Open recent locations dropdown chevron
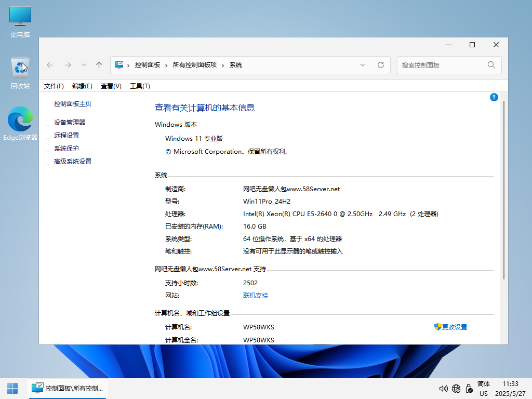This screenshot has height=399, width=532. coord(84,65)
